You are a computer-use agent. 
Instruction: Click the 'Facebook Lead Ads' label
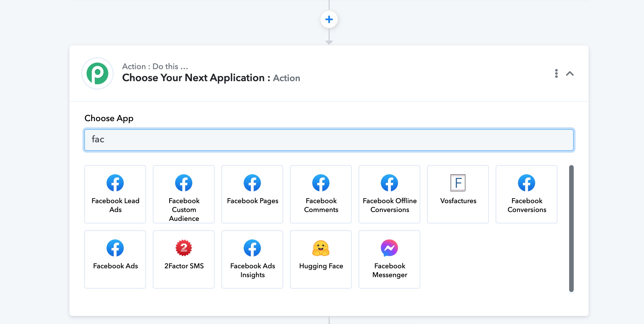[115, 205]
